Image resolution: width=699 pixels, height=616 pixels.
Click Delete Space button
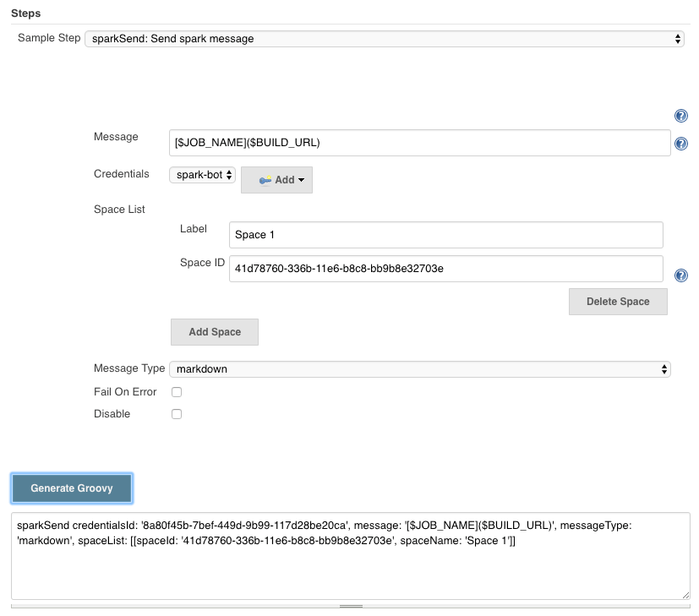click(618, 302)
